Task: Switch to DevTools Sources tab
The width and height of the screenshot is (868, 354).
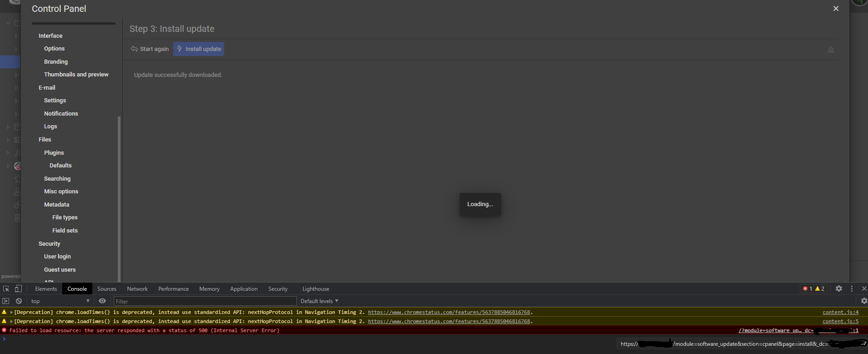Action: click(x=107, y=289)
